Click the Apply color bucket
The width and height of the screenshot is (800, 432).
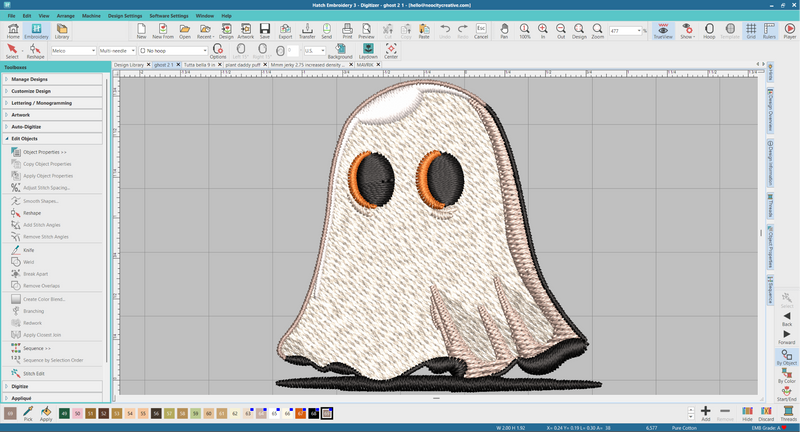[46, 413]
